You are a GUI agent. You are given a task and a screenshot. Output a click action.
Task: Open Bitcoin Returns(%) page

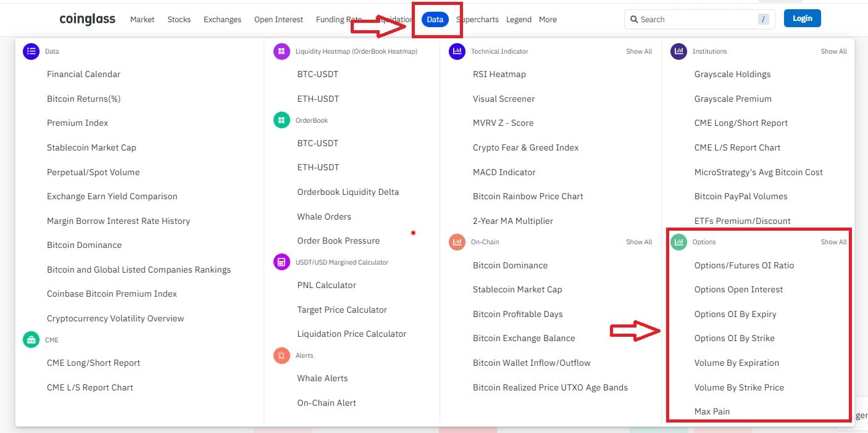pos(83,99)
